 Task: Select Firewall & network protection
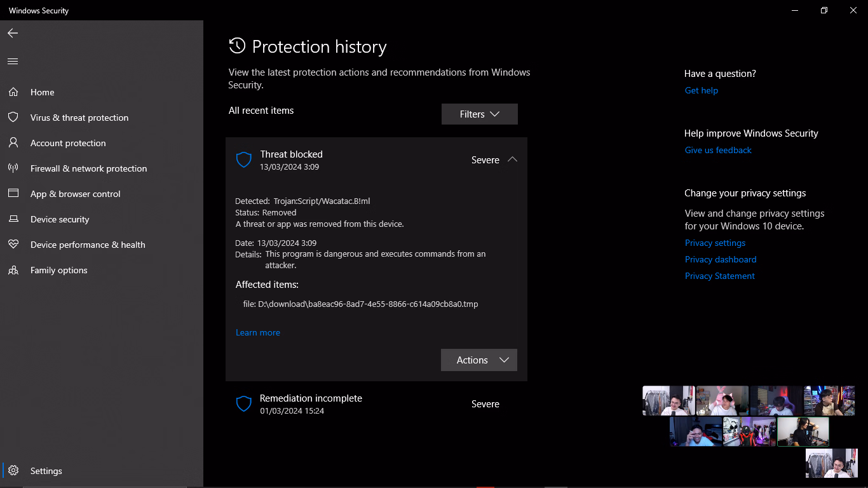tap(102, 168)
